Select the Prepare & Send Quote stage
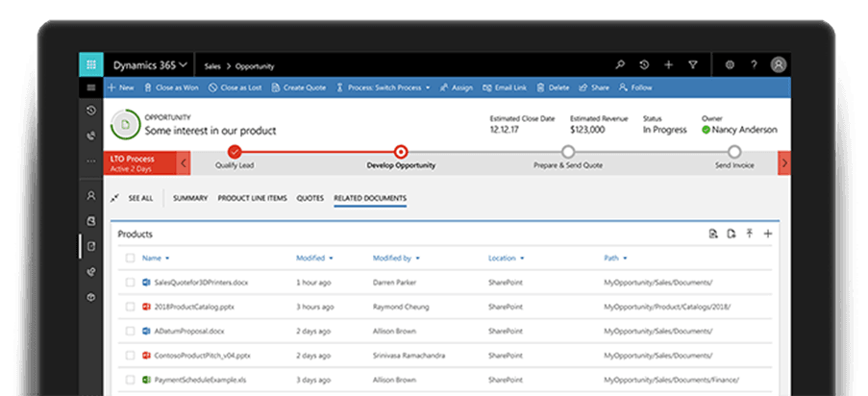The image size is (868, 396). pyautogui.click(x=568, y=152)
